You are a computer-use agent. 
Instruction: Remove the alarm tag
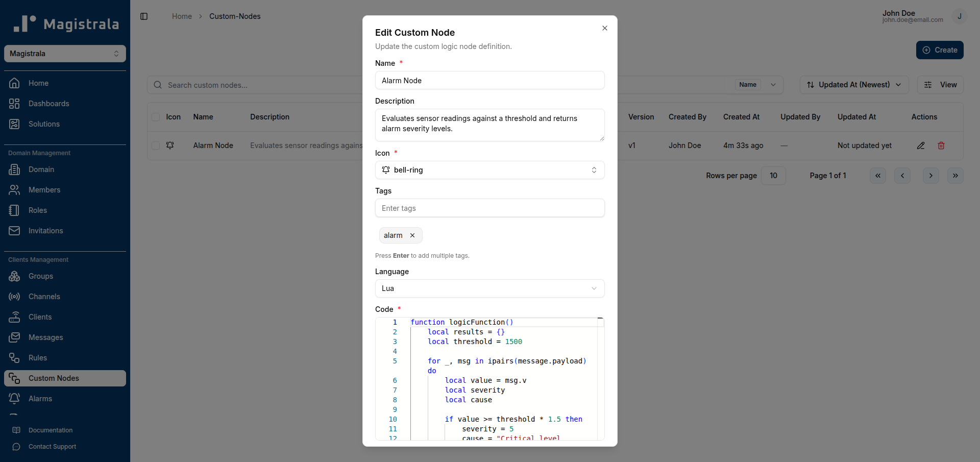pos(412,235)
